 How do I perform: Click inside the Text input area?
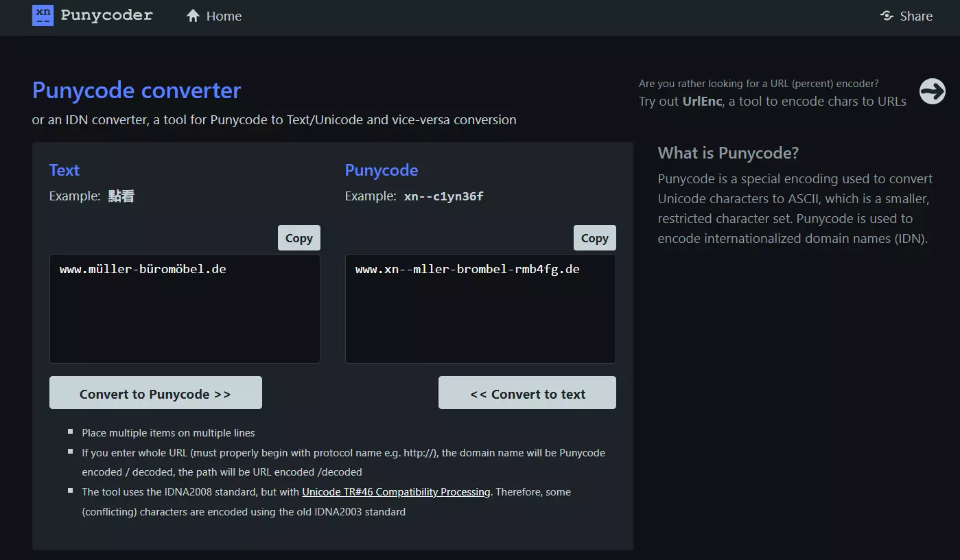pos(185,309)
